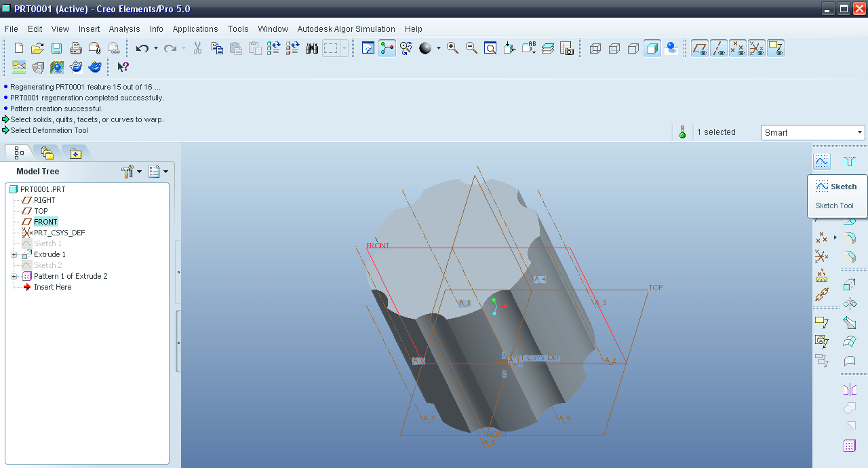The width and height of the screenshot is (868, 468).
Task: Toggle datum points display
Action: tap(738, 48)
